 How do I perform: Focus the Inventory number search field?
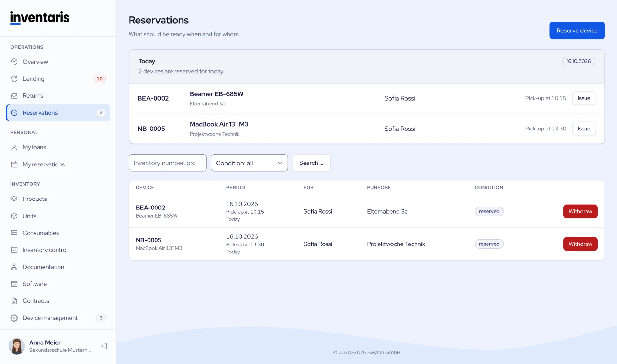(167, 163)
